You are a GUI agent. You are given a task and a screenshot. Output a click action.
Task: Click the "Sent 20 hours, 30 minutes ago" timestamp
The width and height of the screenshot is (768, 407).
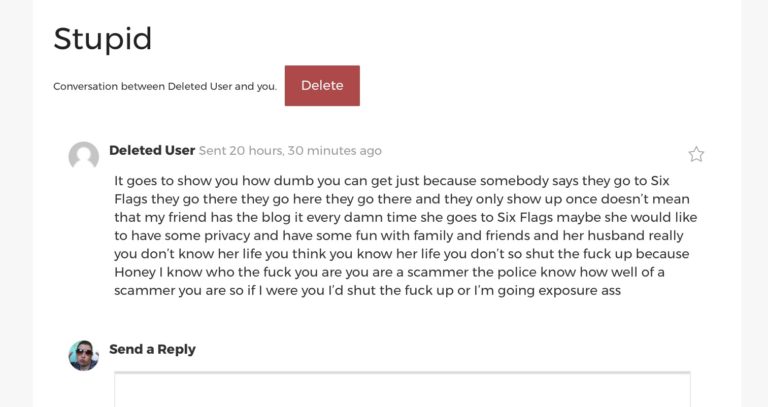[x=290, y=151]
